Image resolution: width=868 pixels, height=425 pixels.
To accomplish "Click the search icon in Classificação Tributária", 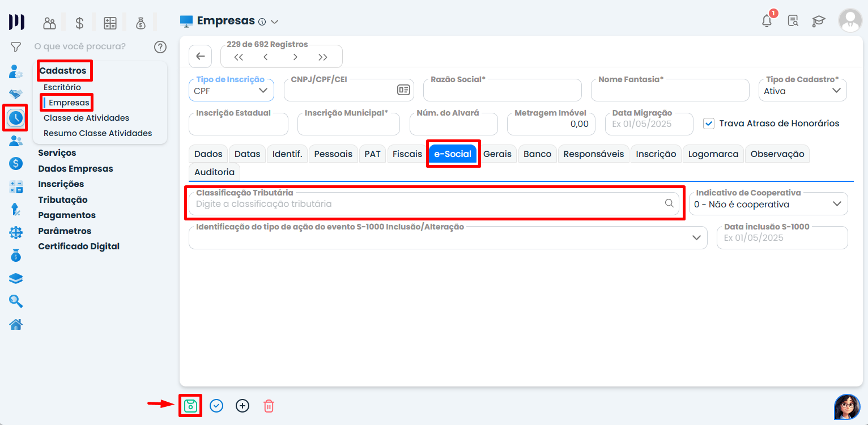I will click(x=669, y=203).
